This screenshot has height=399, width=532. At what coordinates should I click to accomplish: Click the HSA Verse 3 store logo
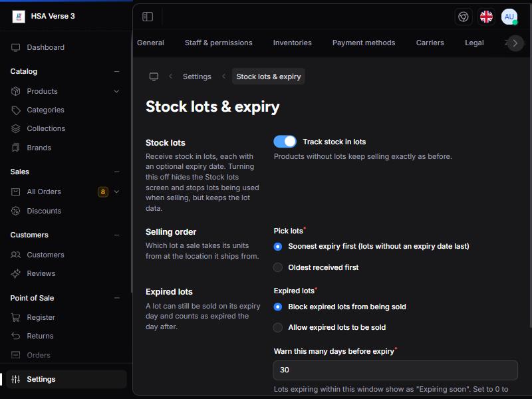click(x=19, y=16)
